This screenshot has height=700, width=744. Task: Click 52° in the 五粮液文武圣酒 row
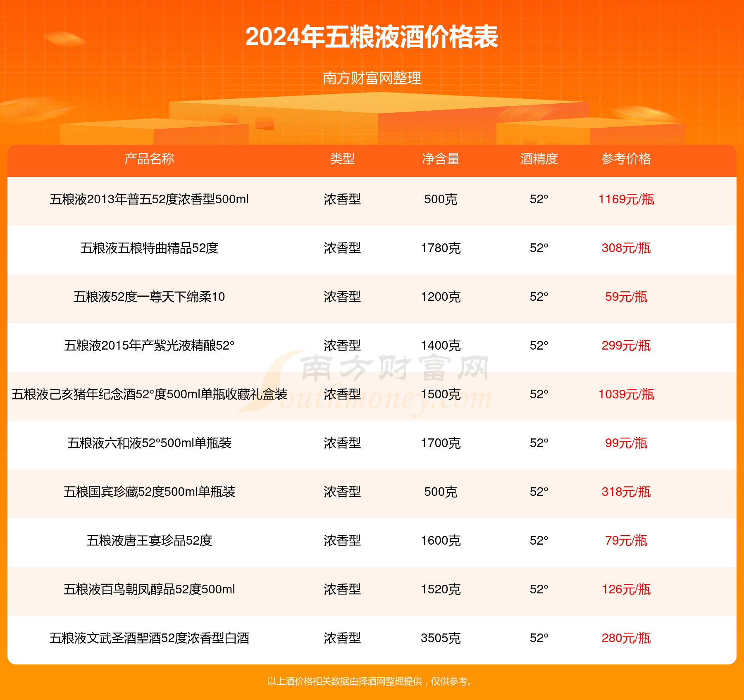[539, 638]
